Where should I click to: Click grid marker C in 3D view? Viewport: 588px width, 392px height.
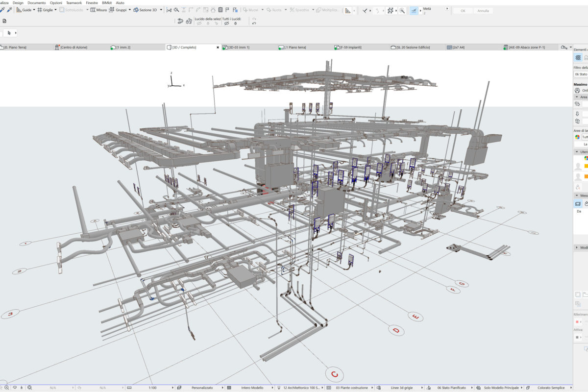pos(335,374)
